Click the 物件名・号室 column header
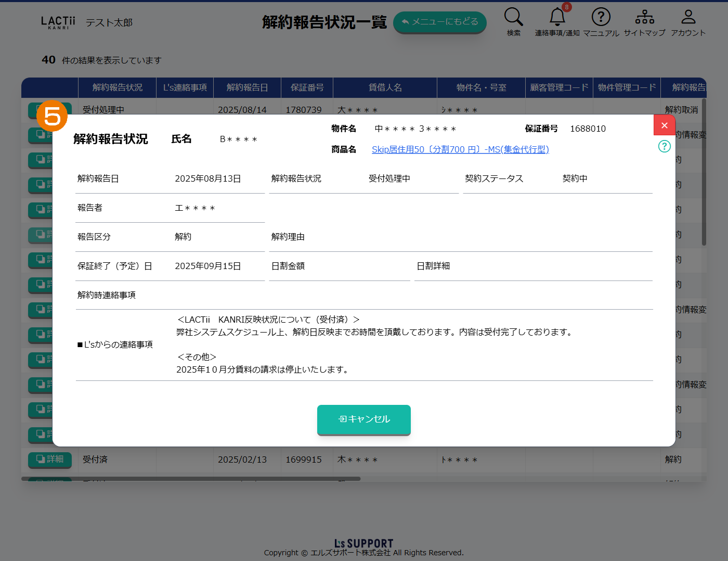This screenshot has height=561, width=728. pyautogui.click(x=481, y=87)
